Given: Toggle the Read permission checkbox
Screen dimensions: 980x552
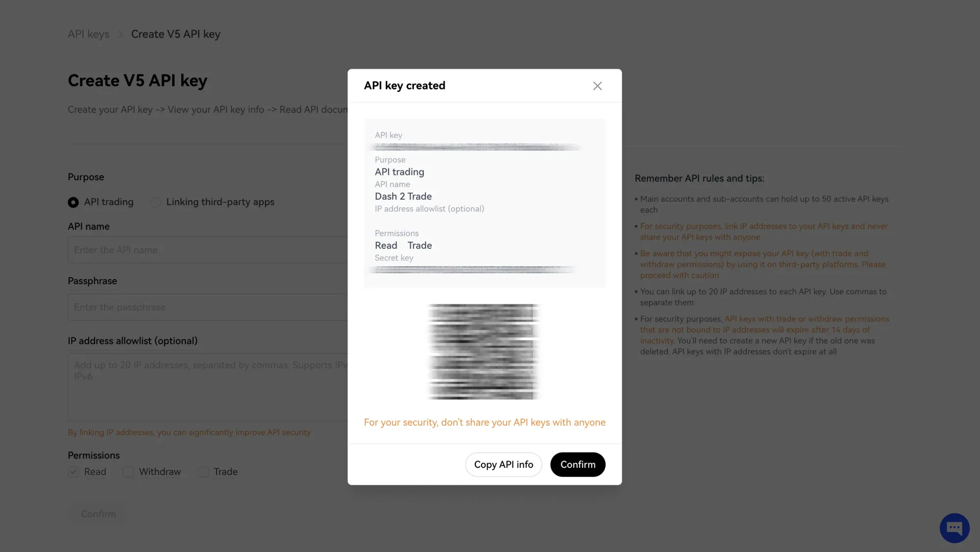Looking at the screenshot, I should pos(73,472).
